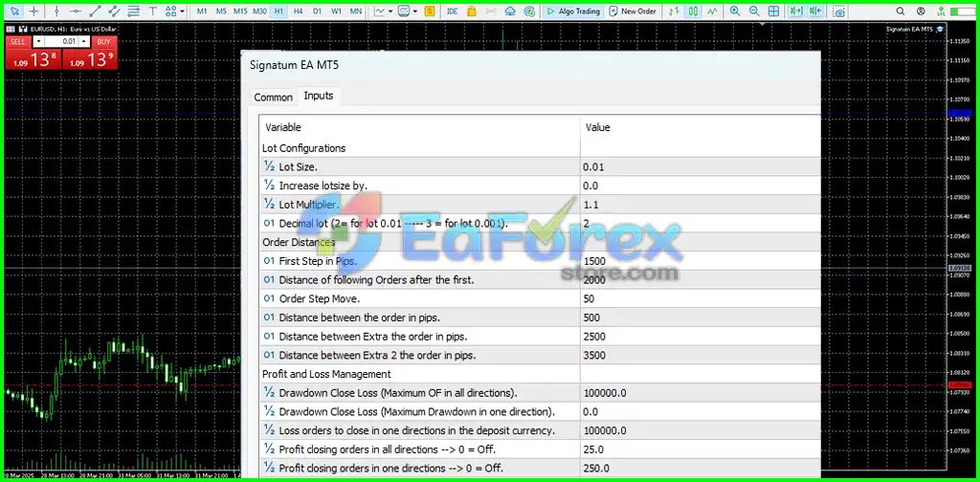Edit the value 3500 for Extra 2 distance
Viewport: 980px width, 482px height.
[x=700, y=355]
